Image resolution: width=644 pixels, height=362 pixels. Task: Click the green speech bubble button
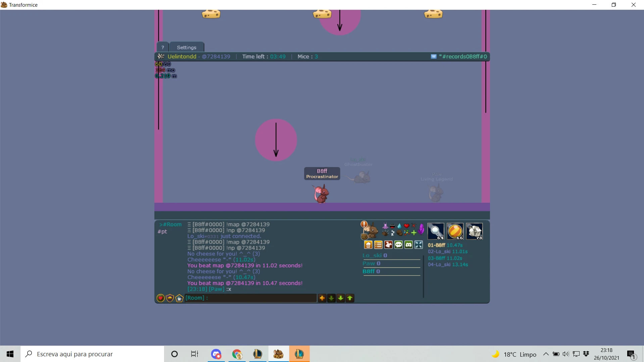[x=398, y=245]
